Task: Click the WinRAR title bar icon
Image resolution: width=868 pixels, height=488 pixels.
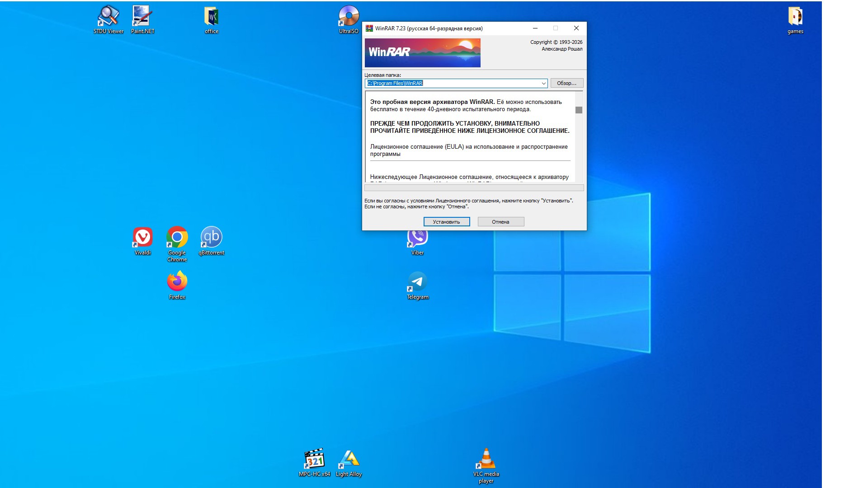Action: [x=369, y=28]
